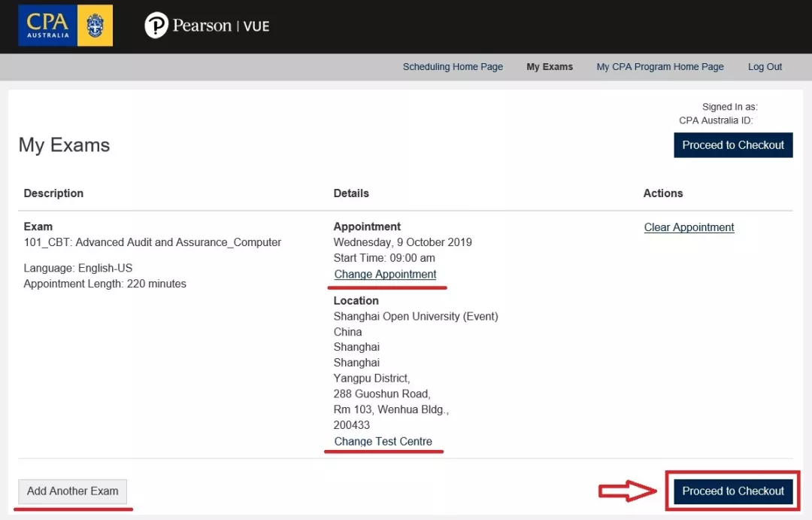
Task: Log Out of the account
Action: [765, 67]
